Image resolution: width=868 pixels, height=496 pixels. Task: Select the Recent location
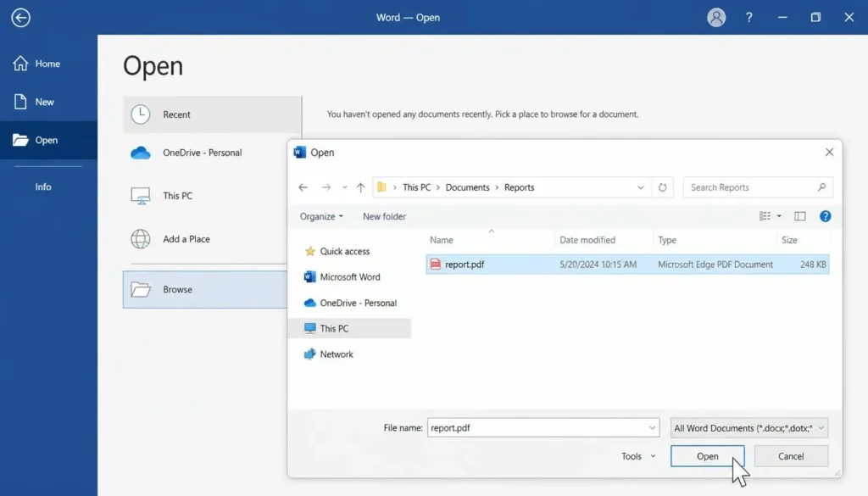213,114
